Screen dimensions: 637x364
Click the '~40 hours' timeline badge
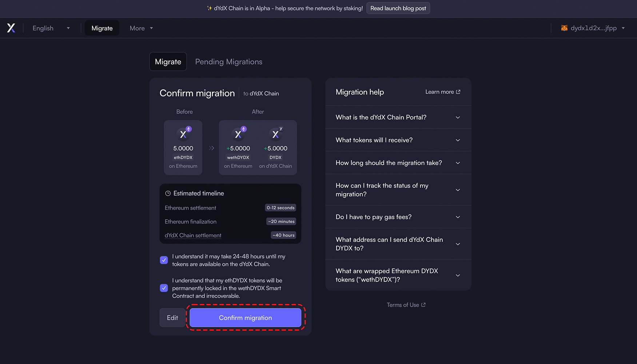point(283,235)
